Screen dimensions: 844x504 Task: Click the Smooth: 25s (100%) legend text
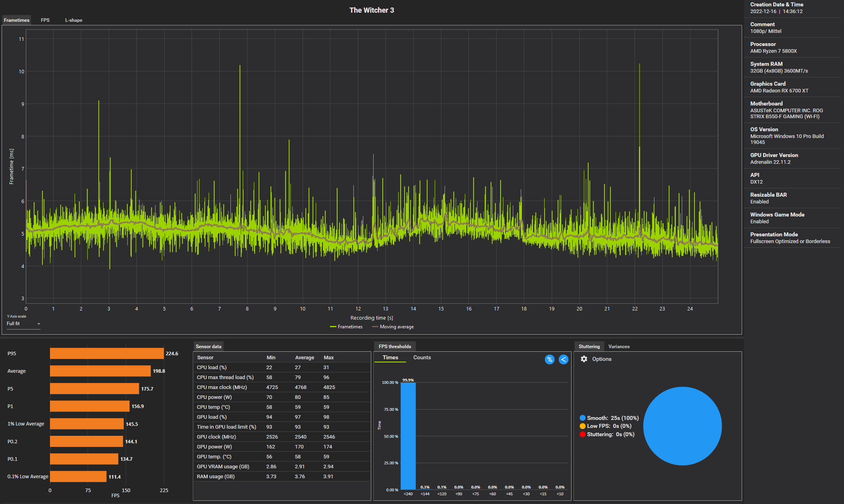point(613,418)
